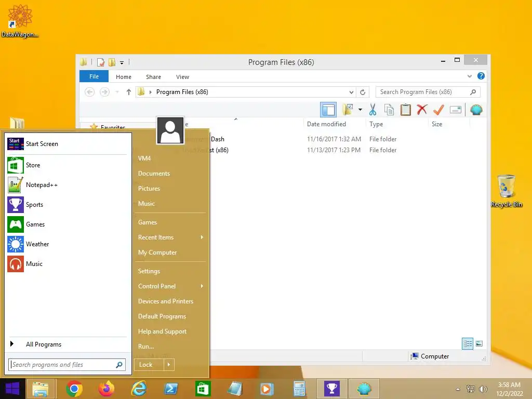This screenshot has height=399, width=532.
Task: Refresh the Program Files (x86) folder
Action: 362,92
